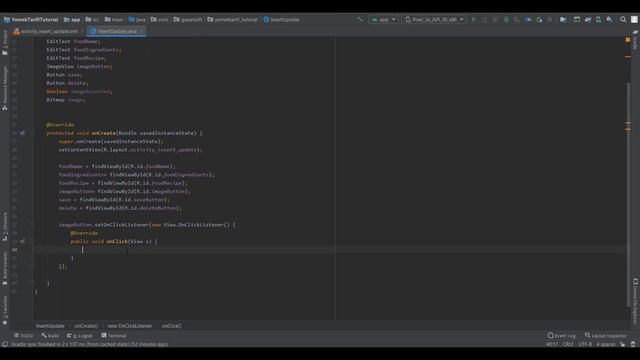Open Resource Manager sidebar tab

[5, 87]
